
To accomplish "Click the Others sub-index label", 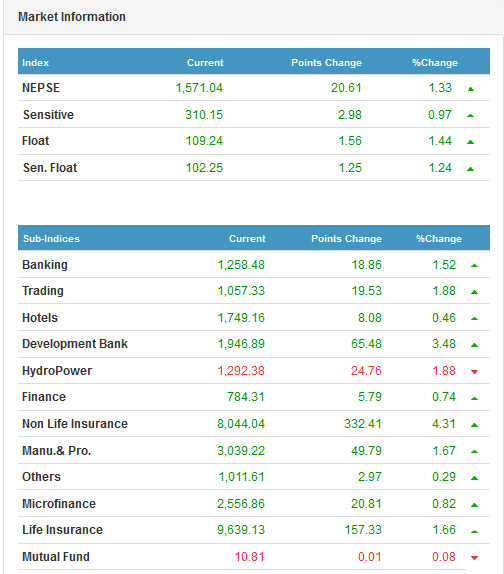I will pyautogui.click(x=41, y=477).
